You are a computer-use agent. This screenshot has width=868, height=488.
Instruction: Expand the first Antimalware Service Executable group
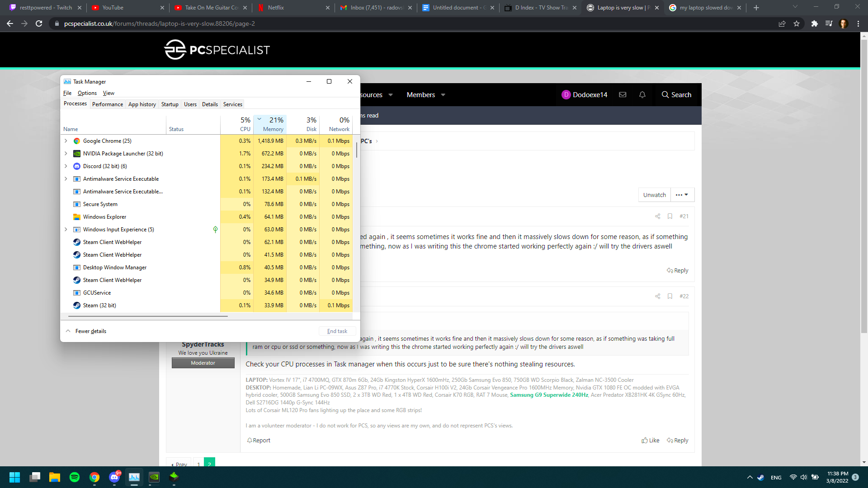(x=66, y=179)
